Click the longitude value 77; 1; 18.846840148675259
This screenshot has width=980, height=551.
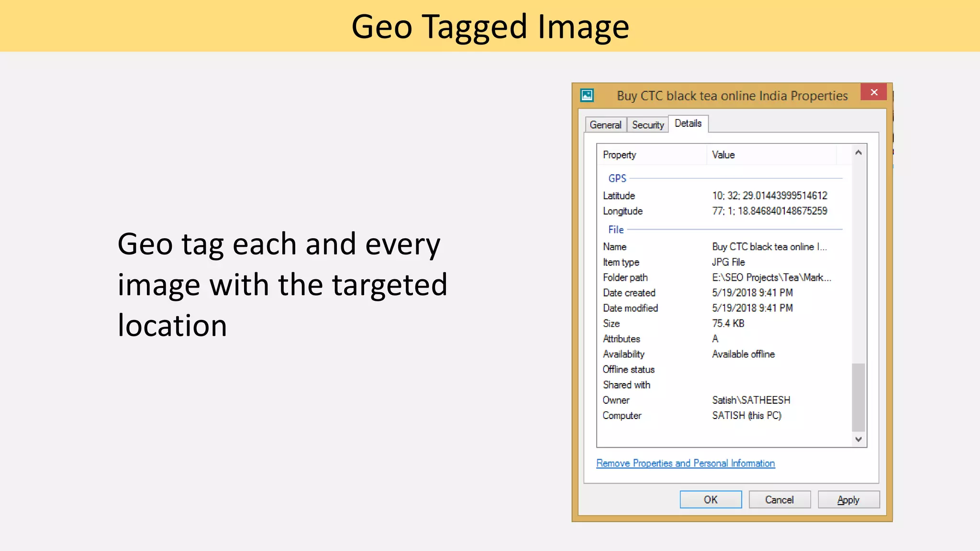point(769,211)
